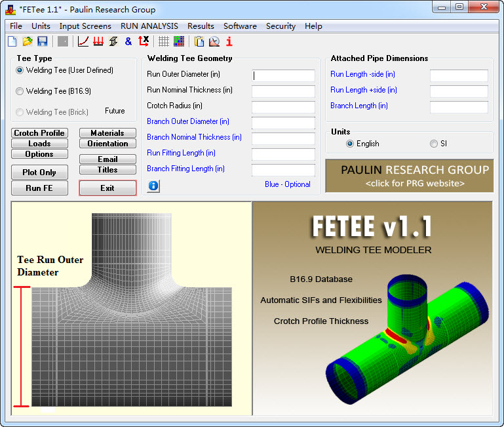This screenshot has height=427, width=504.
Task: Click the Titles button
Action: point(107,170)
